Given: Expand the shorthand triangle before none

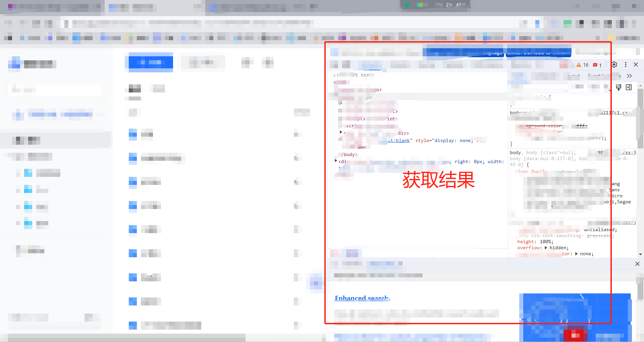Looking at the screenshot, I should coord(577,254).
